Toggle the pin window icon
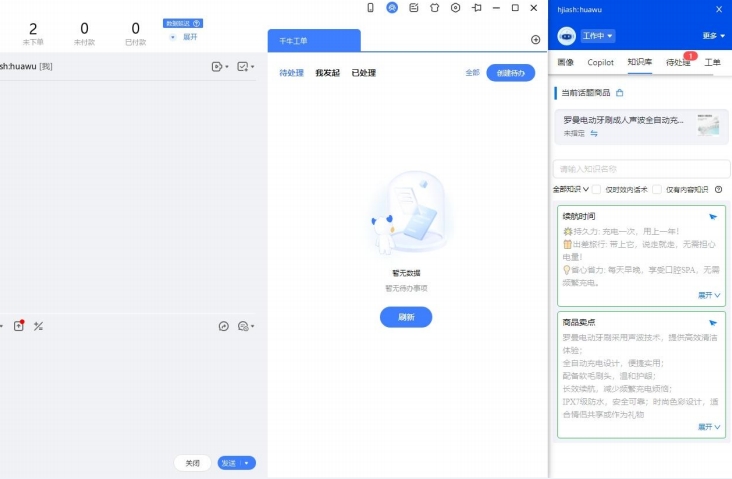This screenshot has width=732, height=479. 477,7
